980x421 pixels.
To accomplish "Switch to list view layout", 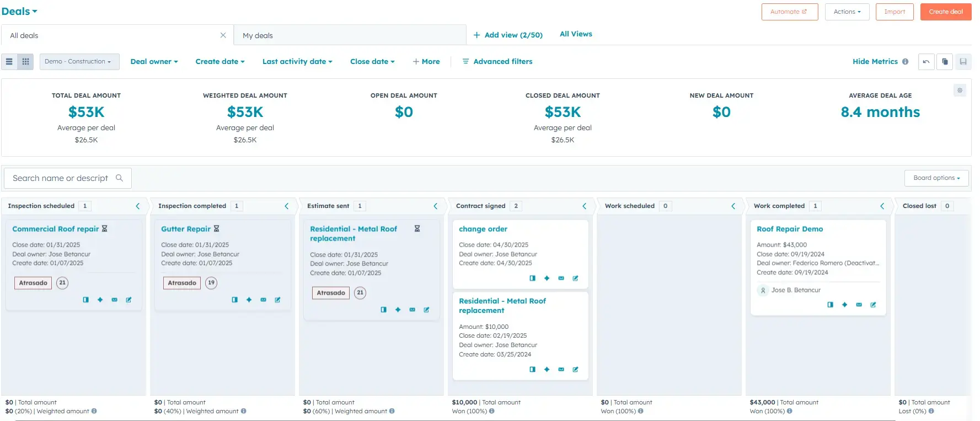I will tap(9, 62).
